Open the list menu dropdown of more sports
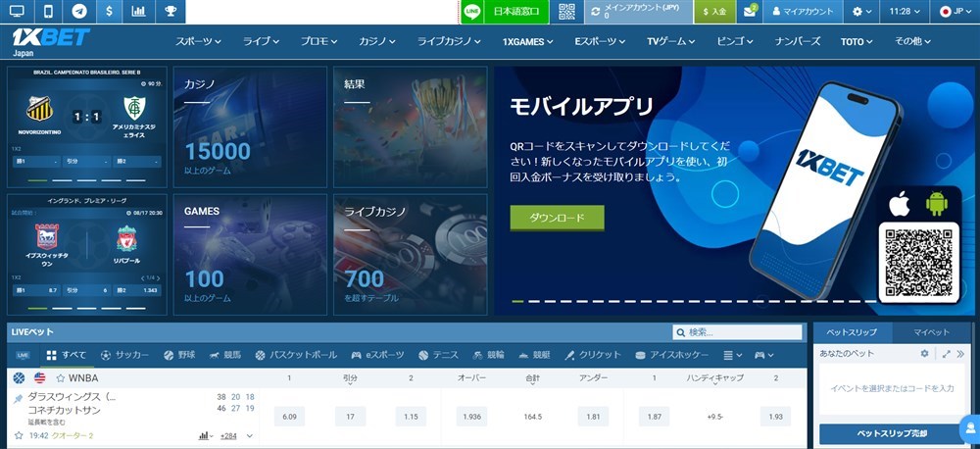Image resolution: width=980 pixels, height=449 pixels. click(732, 355)
